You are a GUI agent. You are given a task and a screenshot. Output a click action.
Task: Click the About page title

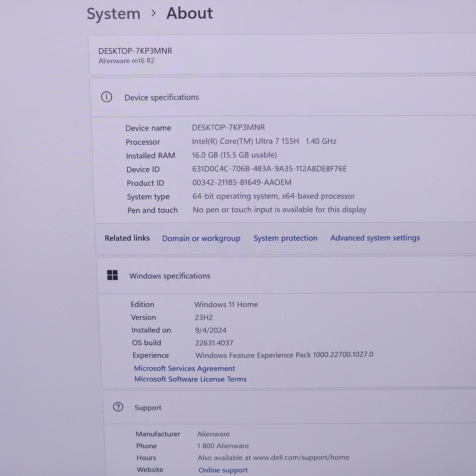tap(190, 13)
